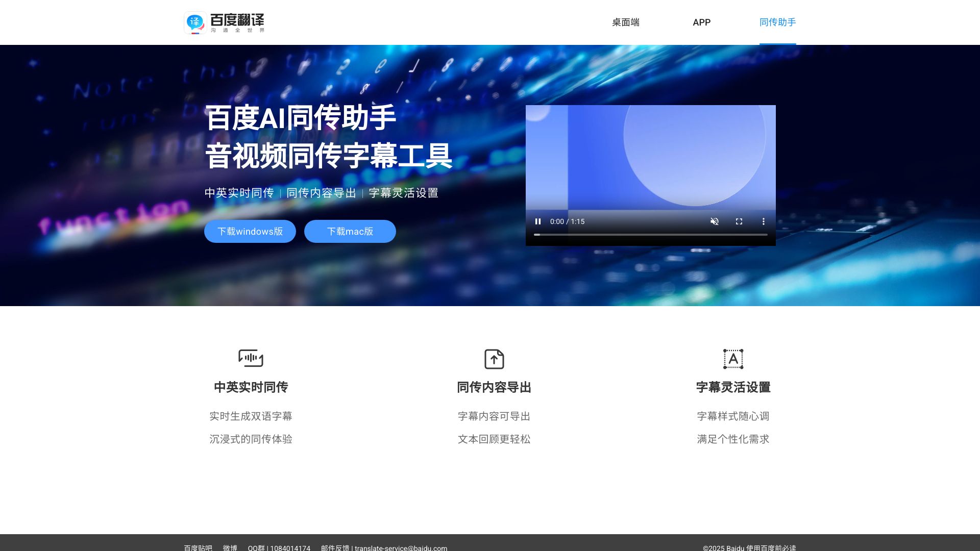Click the waveform icon above 中英实时同传
This screenshot has height=551, width=980.
click(251, 358)
